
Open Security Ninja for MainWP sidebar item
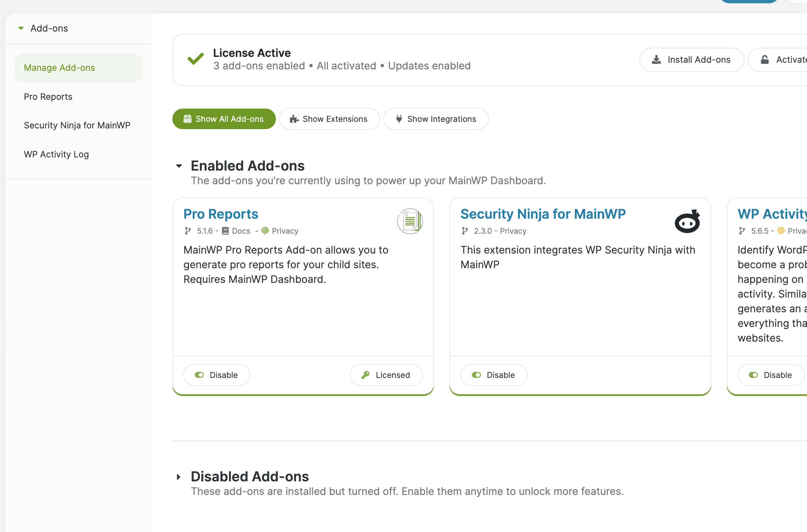[x=77, y=125]
